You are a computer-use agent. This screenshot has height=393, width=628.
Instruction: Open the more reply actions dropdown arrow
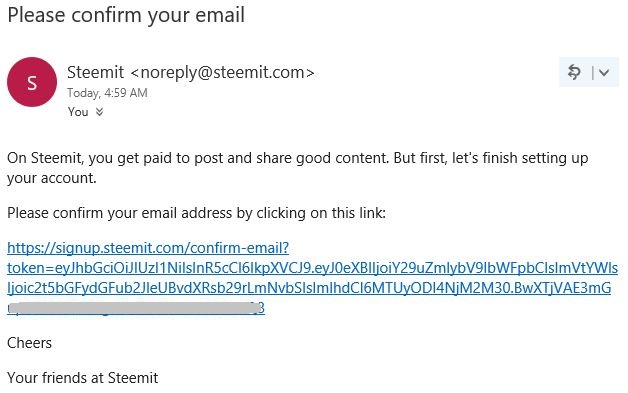point(604,73)
